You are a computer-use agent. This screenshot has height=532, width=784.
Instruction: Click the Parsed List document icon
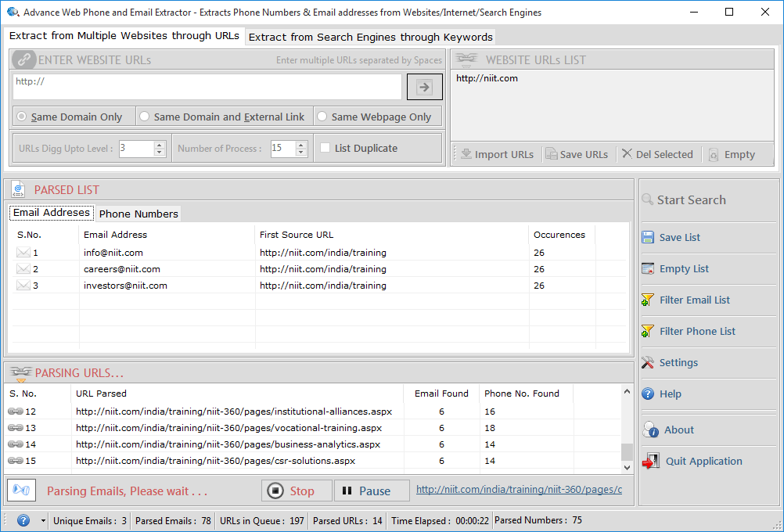[x=18, y=189]
